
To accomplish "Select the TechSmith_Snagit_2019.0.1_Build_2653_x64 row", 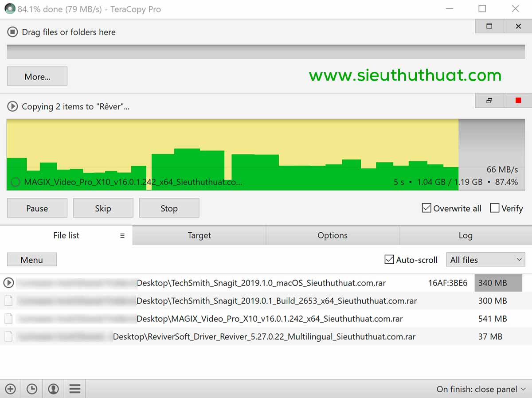I will pos(266,301).
